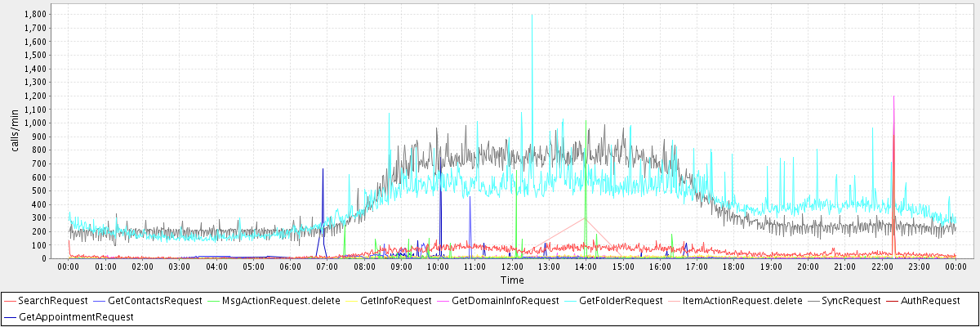
Task: Click the SearchRequest legend entry
Action: pos(51,301)
